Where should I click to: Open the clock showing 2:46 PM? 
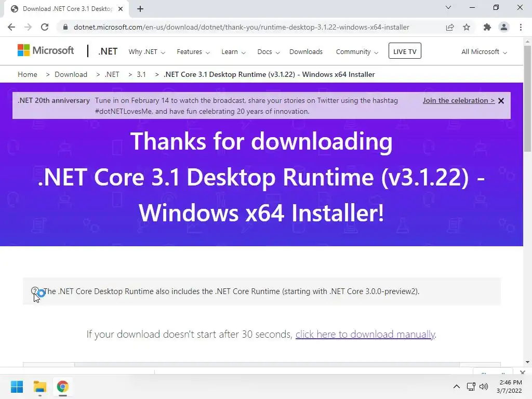[x=509, y=387]
